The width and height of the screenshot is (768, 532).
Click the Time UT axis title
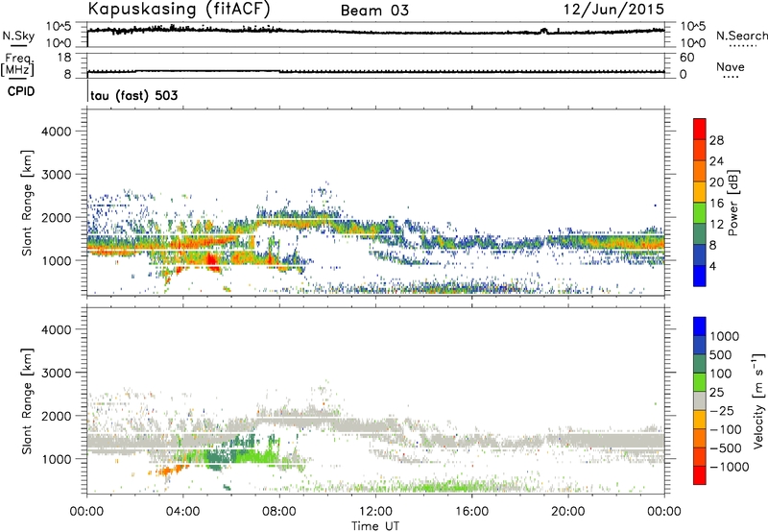coord(375,526)
